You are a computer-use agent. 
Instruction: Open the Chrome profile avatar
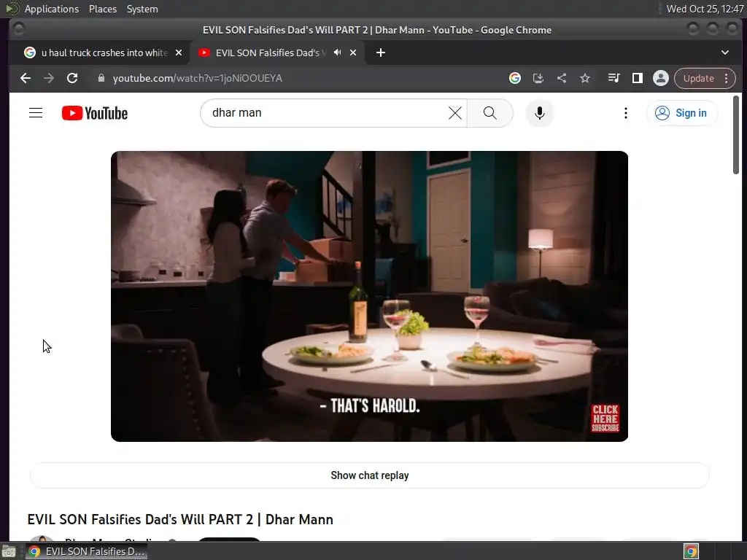[x=661, y=78]
